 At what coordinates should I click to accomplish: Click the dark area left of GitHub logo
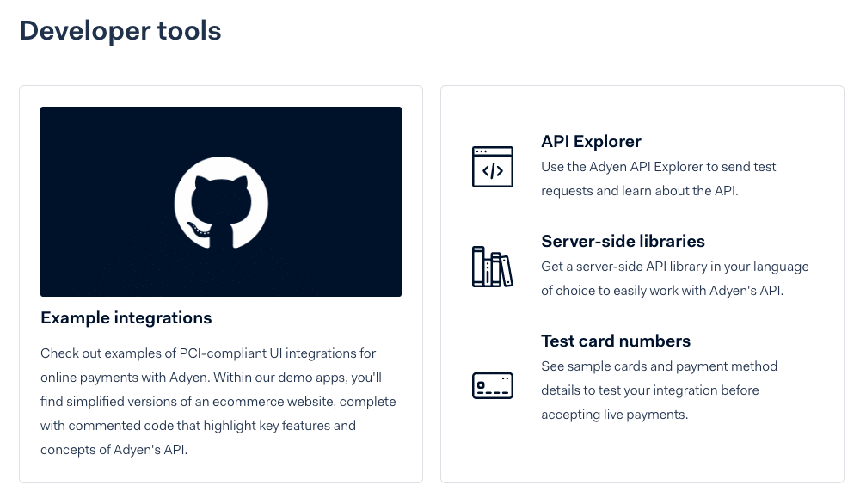coord(103,203)
